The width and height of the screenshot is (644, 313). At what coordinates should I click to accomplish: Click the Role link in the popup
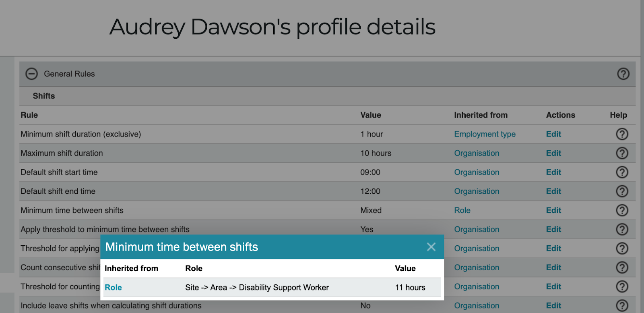point(113,288)
